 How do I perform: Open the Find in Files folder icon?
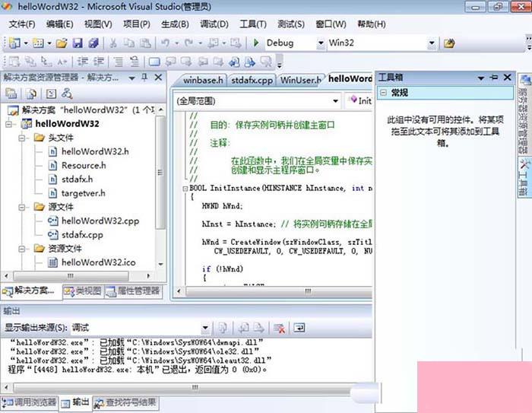tap(449, 43)
